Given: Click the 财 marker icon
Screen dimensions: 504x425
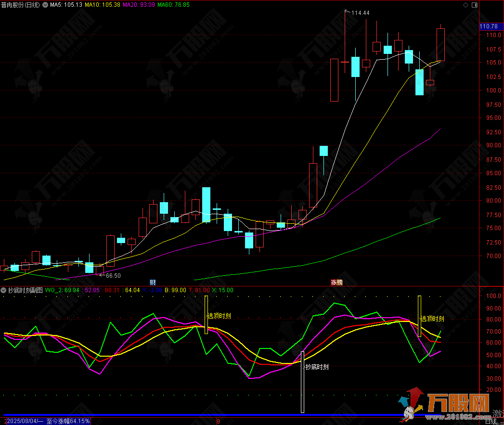Looking at the screenshot, I should 153,282.
